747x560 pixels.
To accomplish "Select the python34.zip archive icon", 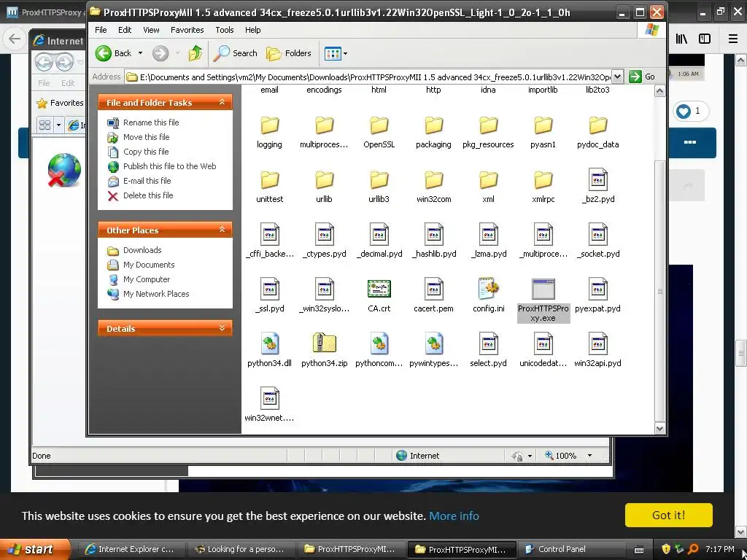I will pyautogui.click(x=325, y=343).
